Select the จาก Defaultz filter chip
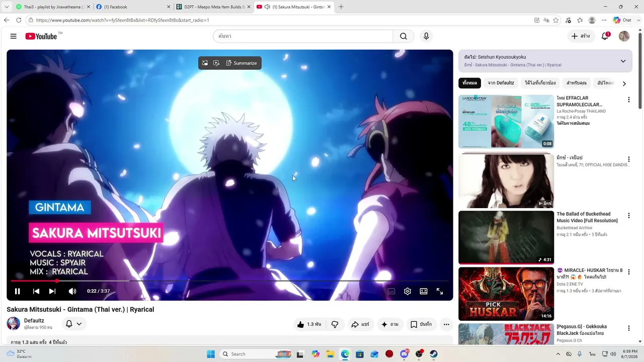The width and height of the screenshot is (644, 362). tap(501, 83)
